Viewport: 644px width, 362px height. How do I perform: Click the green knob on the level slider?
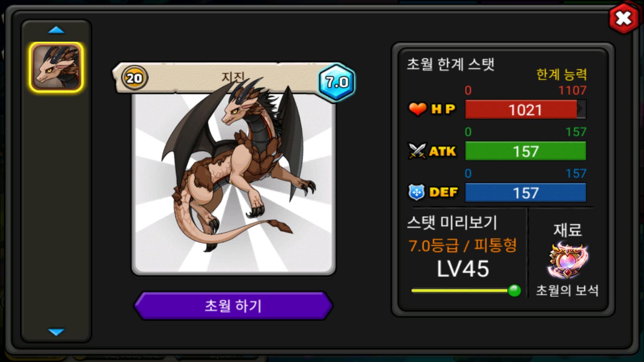tap(514, 290)
